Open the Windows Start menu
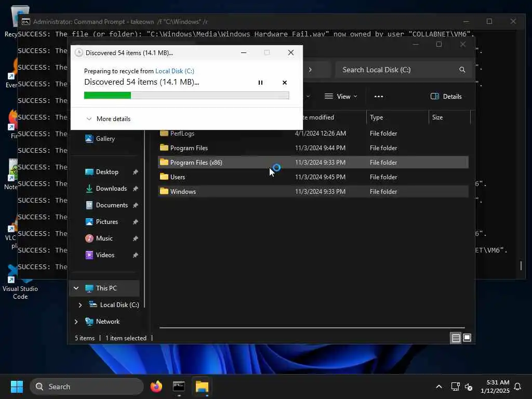The height and width of the screenshot is (399, 532). (x=17, y=387)
